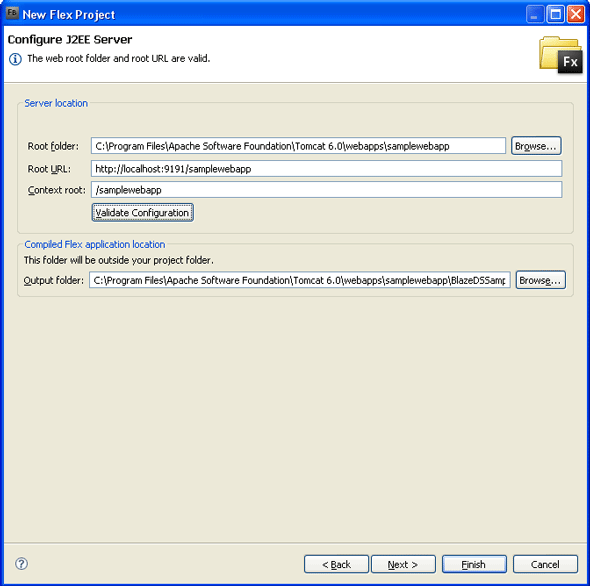Click the Fx folder wizard icon
This screenshot has width=590, height=586.
tap(561, 54)
